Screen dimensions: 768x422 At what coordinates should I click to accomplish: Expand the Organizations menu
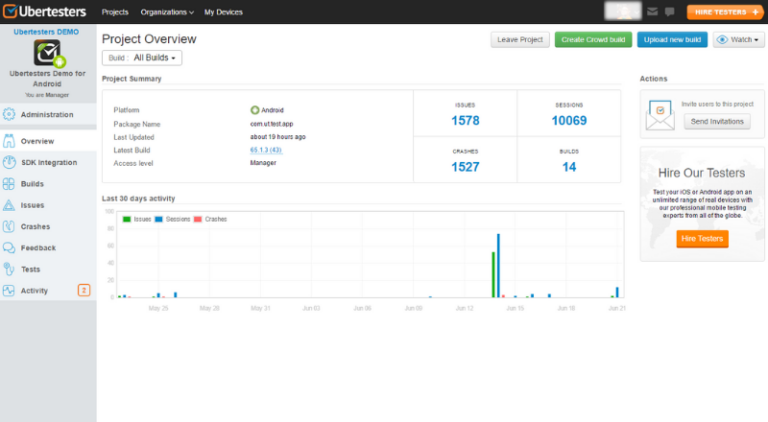[167, 12]
